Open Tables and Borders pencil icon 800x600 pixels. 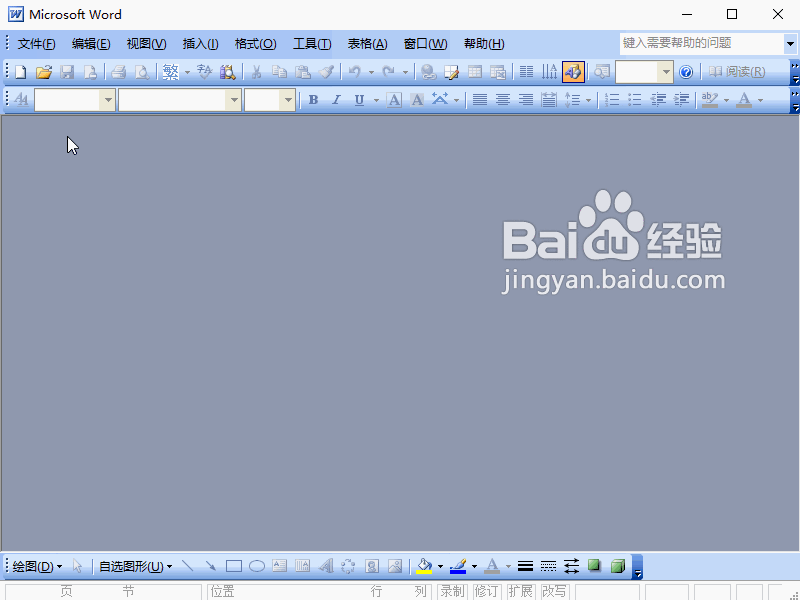(451, 72)
